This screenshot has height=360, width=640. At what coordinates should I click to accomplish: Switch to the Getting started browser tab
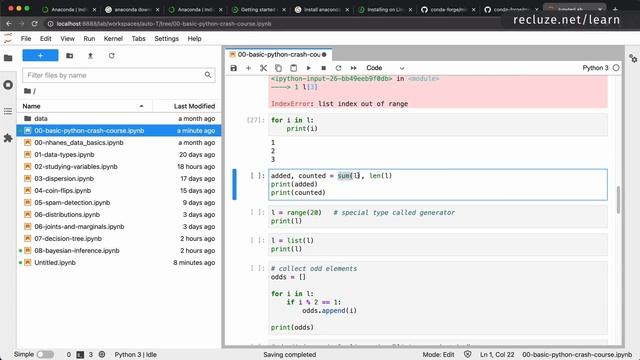tap(258, 9)
